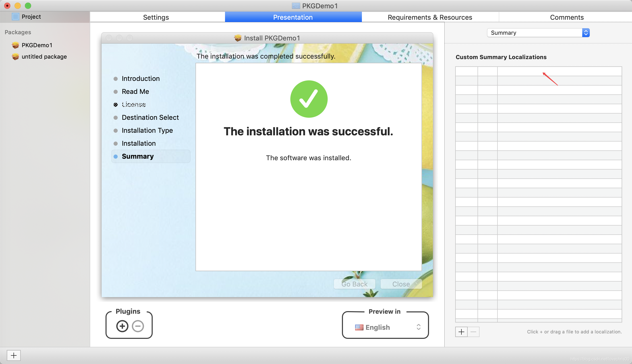Click the add plugin plus icon
This screenshot has height=364, width=632.
(x=122, y=326)
